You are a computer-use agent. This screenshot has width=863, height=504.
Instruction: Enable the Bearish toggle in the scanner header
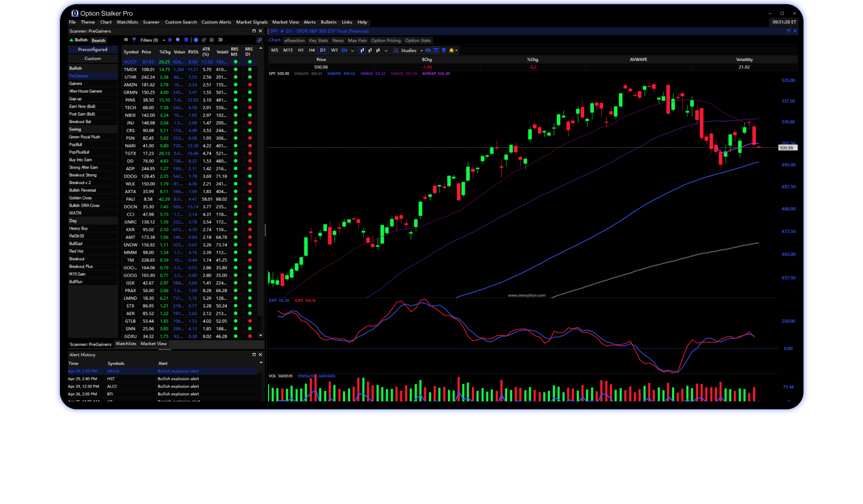[x=98, y=40]
